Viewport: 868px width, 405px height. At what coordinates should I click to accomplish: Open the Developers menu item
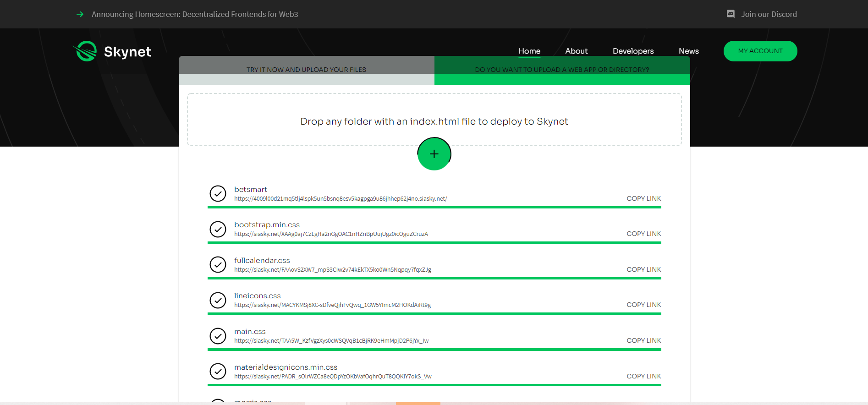(633, 51)
